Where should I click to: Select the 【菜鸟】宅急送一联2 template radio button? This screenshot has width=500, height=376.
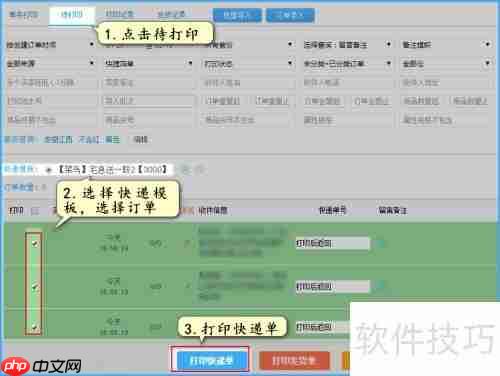click(x=49, y=170)
